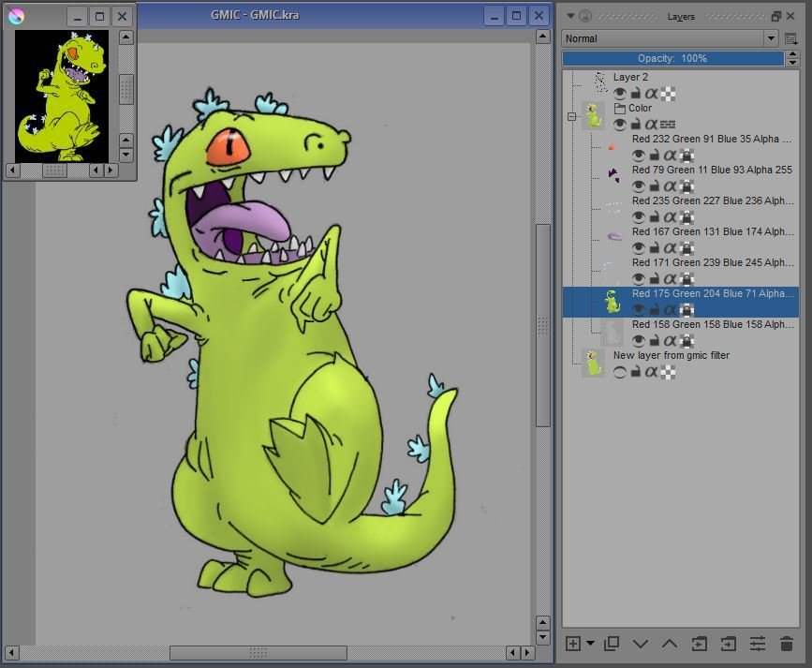The height and width of the screenshot is (668, 812).
Task: Adjust the Opacity 100% slider bar
Action: click(672, 59)
